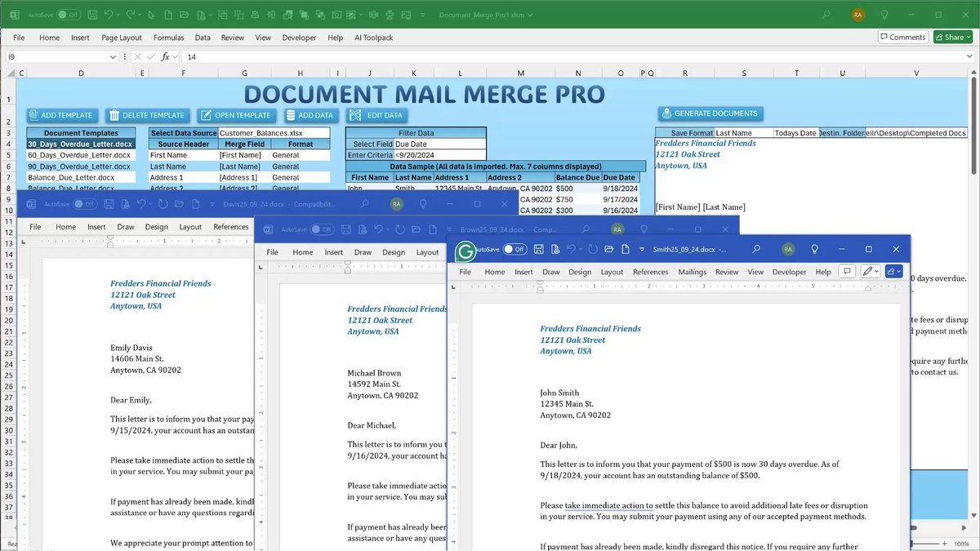Select the 60_Days_Overdue_Letter.docx template
Image resolution: width=980 pixels, height=551 pixels.
click(81, 155)
